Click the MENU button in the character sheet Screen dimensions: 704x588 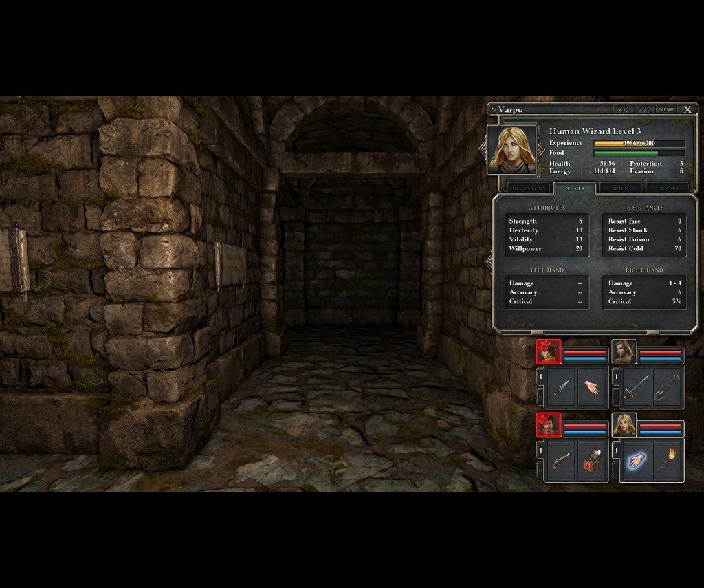click(665, 109)
